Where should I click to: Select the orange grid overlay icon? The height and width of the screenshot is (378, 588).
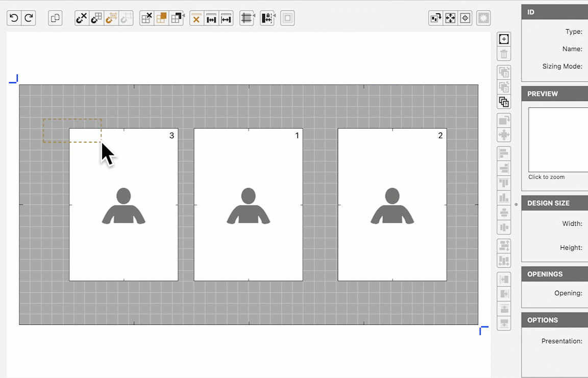coord(161,18)
